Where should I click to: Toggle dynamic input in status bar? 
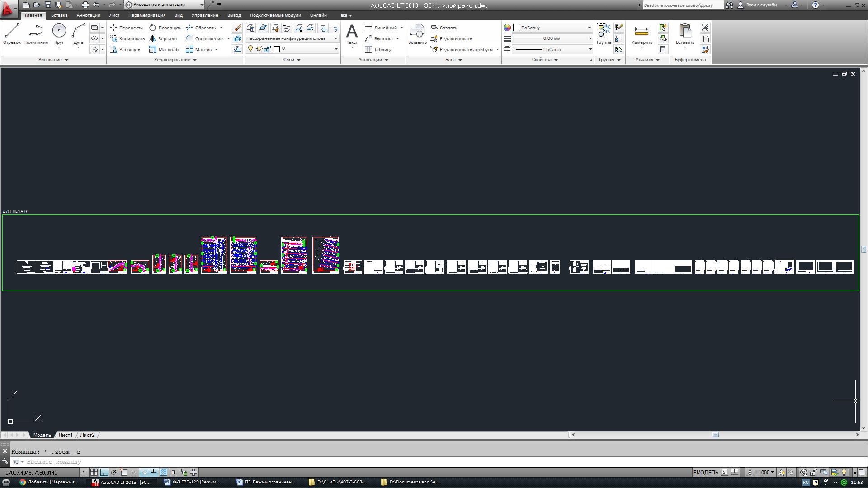144,472
